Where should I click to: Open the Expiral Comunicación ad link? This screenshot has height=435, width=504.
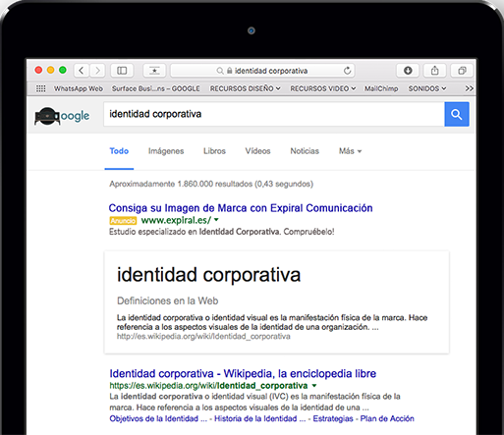tap(241, 208)
